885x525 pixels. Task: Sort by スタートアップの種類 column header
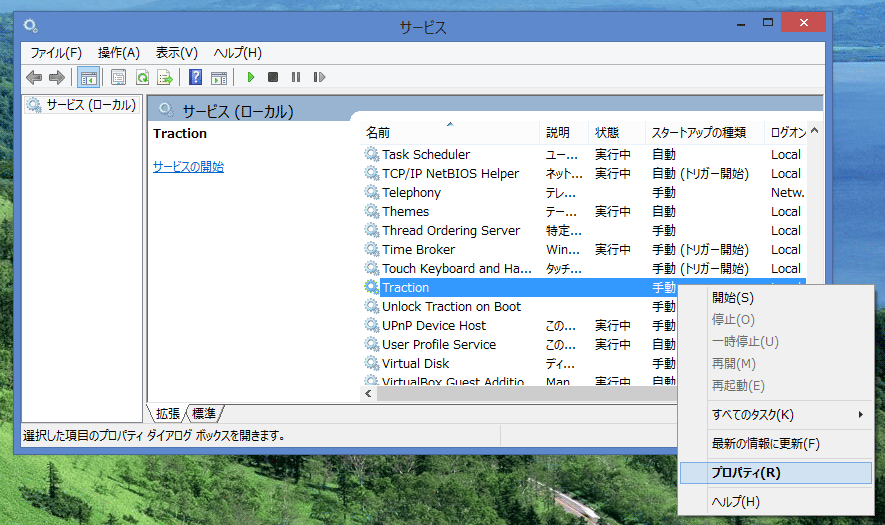704,133
